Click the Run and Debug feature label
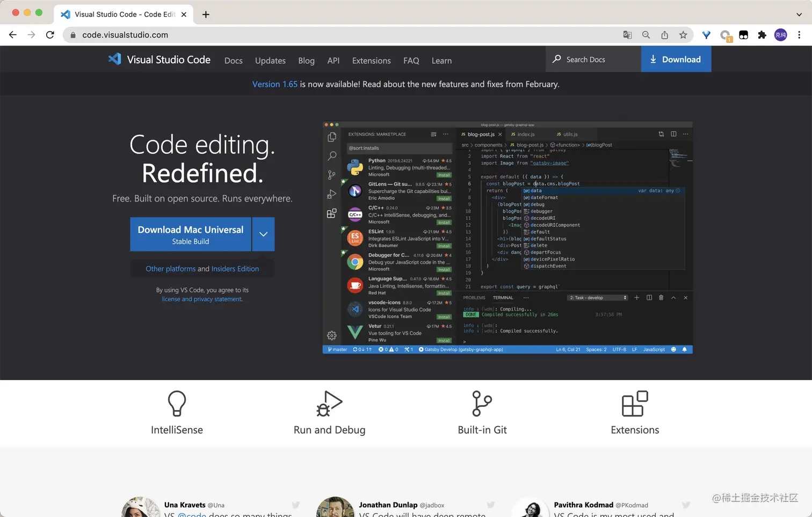Viewport: 812px width, 517px height. (329, 430)
